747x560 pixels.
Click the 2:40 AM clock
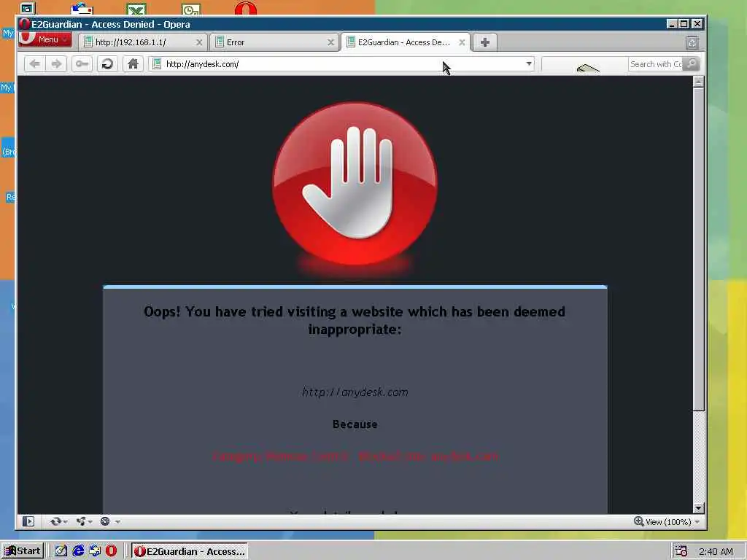click(x=716, y=551)
